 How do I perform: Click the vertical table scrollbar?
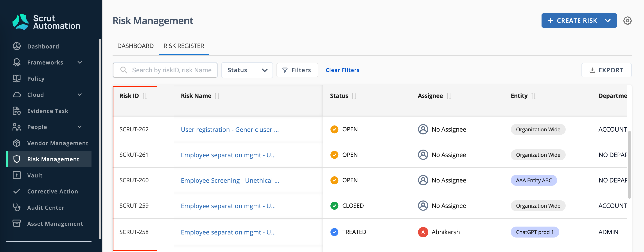629,165
